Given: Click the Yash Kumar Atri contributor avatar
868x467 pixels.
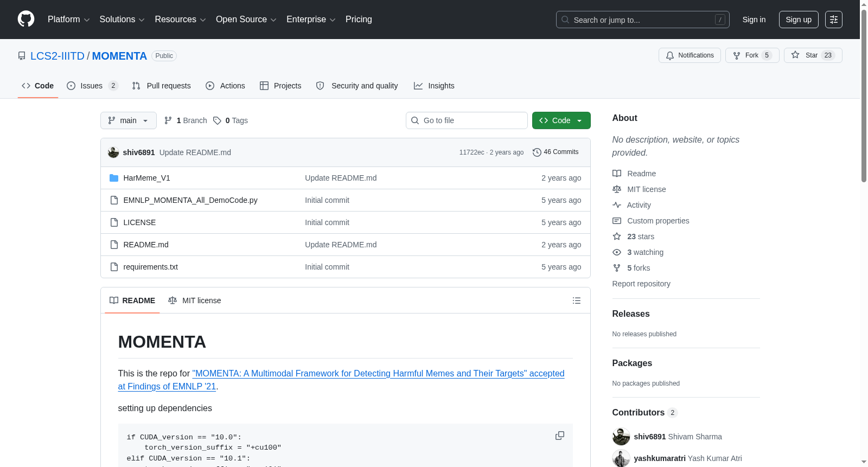Looking at the screenshot, I should click(621, 458).
